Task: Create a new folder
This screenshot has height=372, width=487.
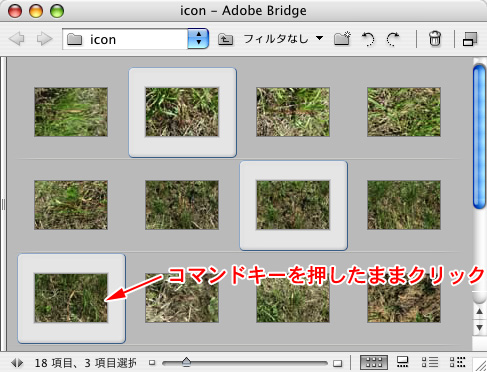Action: (342, 39)
